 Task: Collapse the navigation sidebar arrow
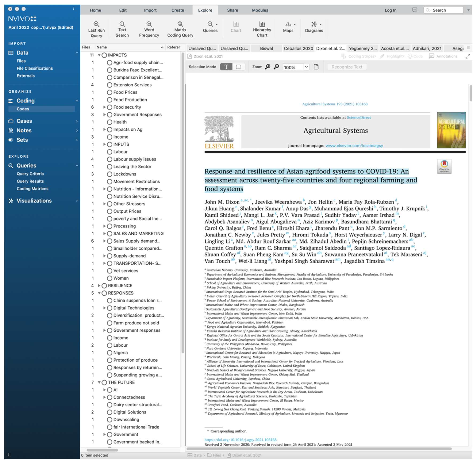pos(74,9)
